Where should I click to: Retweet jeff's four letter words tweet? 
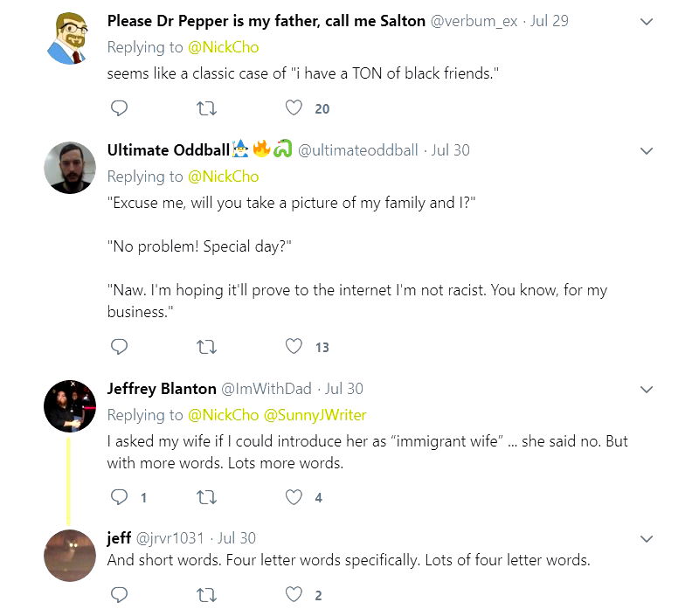click(207, 595)
